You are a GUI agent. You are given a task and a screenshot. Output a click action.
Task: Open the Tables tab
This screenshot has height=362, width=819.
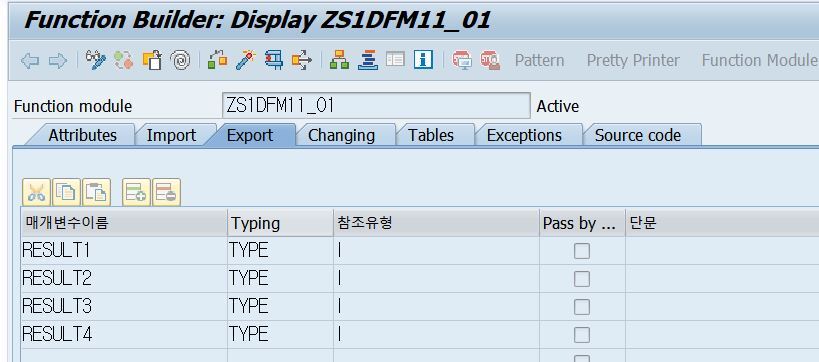[x=431, y=135]
